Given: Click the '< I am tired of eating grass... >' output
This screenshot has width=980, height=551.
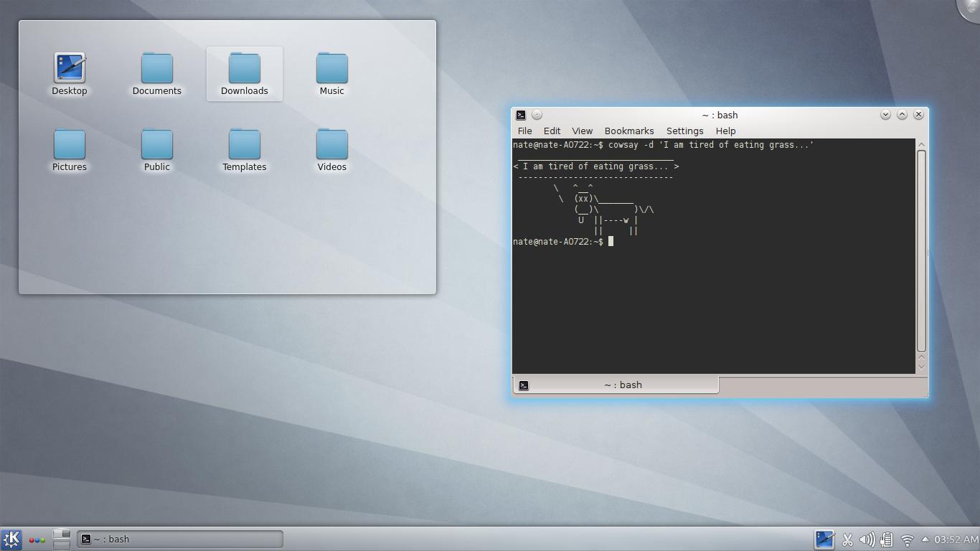Looking at the screenshot, I should point(596,166).
